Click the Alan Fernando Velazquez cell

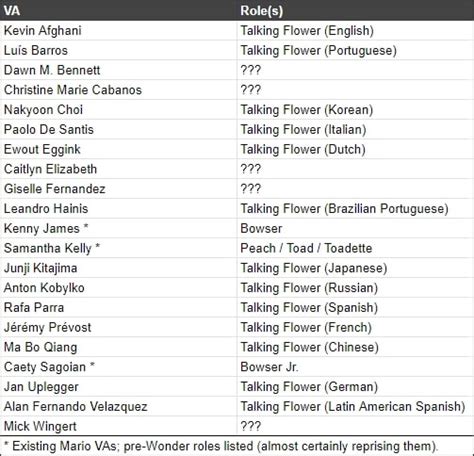[x=118, y=406]
